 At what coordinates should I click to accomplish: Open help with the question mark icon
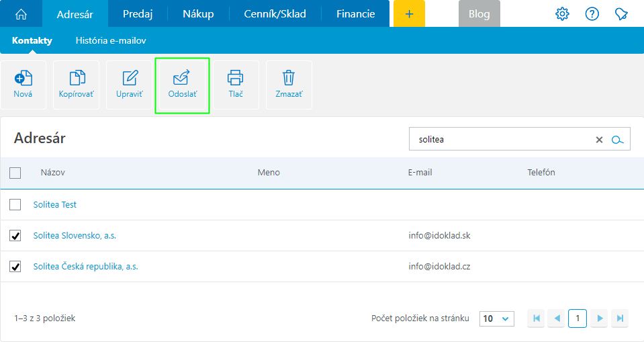(592, 14)
